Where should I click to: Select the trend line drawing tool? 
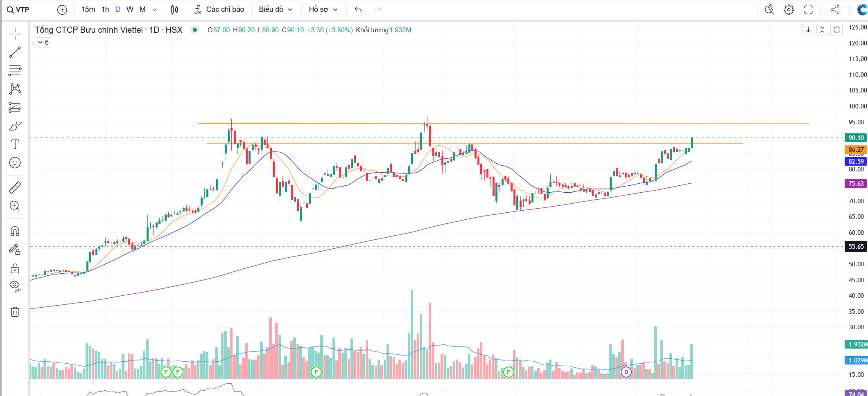(15, 52)
